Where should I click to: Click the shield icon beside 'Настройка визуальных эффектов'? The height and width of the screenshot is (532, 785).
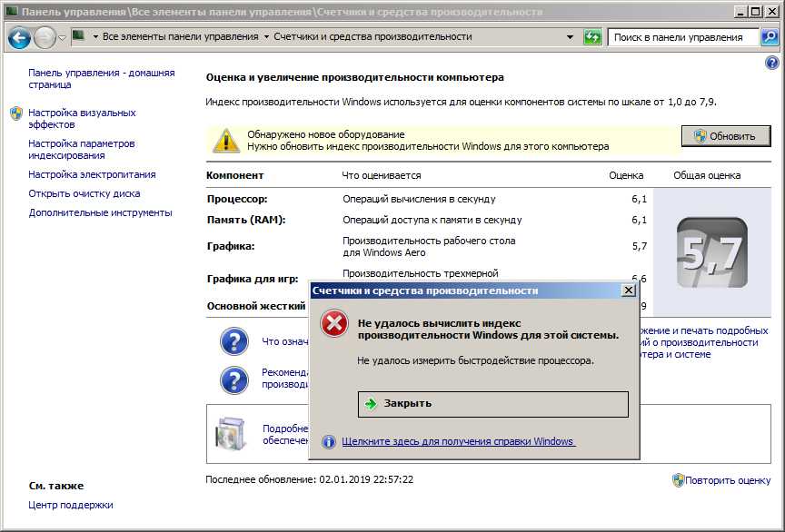[16, 113]
